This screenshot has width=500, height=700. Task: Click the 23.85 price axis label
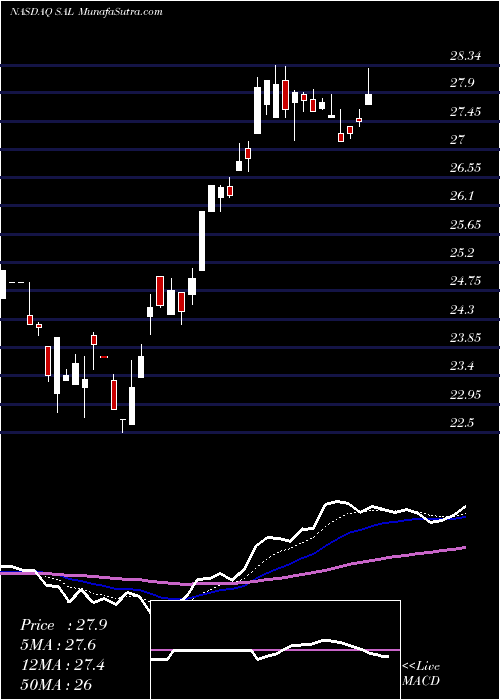pos(468,338)
